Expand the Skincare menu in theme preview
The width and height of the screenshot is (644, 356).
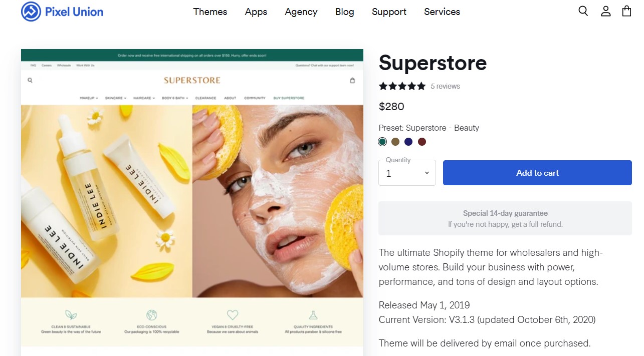116,98
